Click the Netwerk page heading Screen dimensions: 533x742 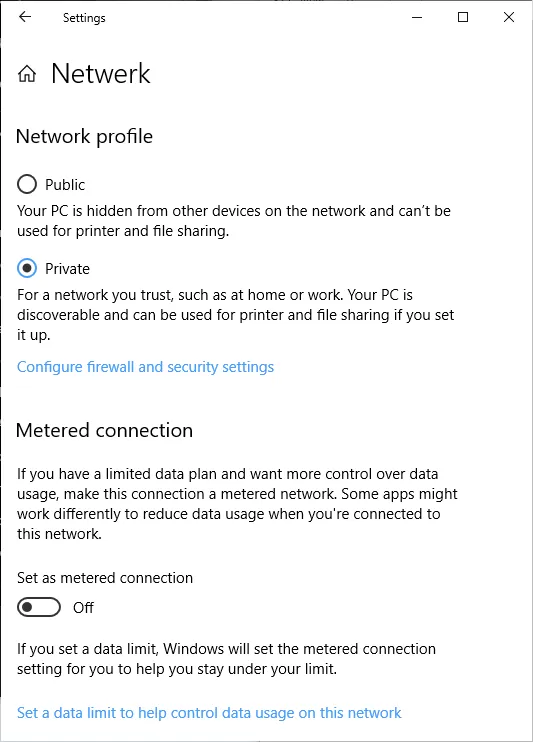click(x=100, y=74)
